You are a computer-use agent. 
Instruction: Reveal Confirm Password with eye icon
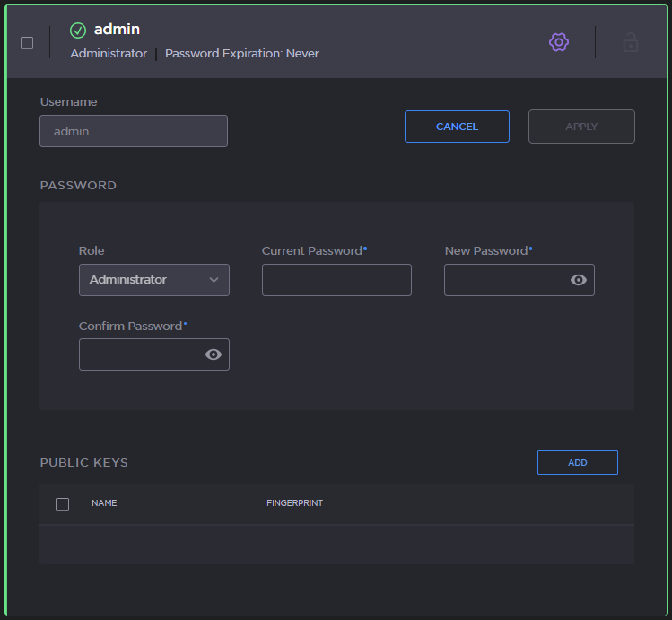pos(214,354)
